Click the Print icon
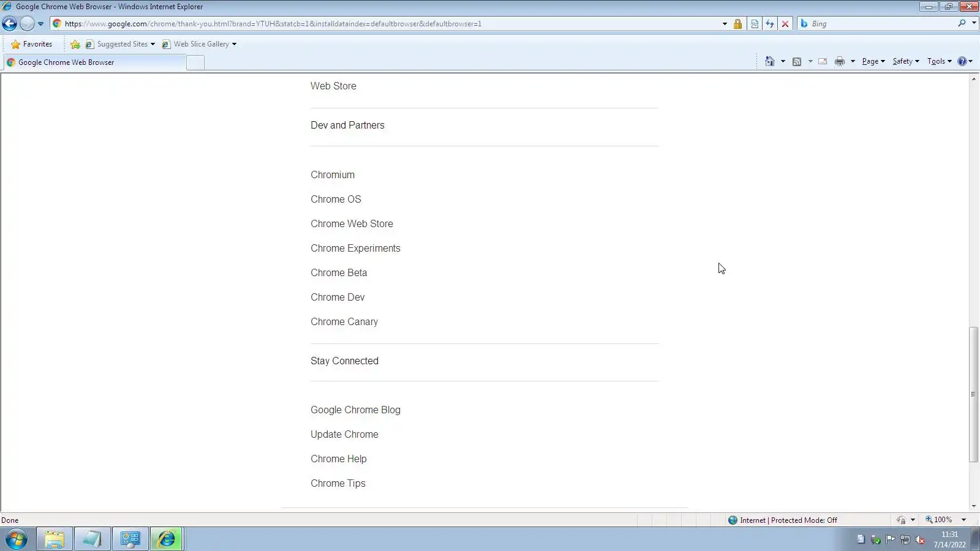980x551 pixels. pyautogui.click(x=840, y=61)
